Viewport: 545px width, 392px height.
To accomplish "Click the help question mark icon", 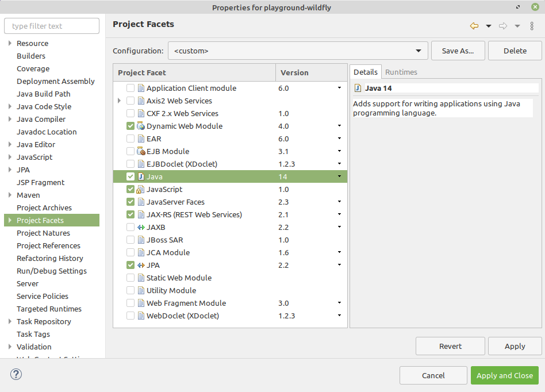I will (x=16, y=374).
